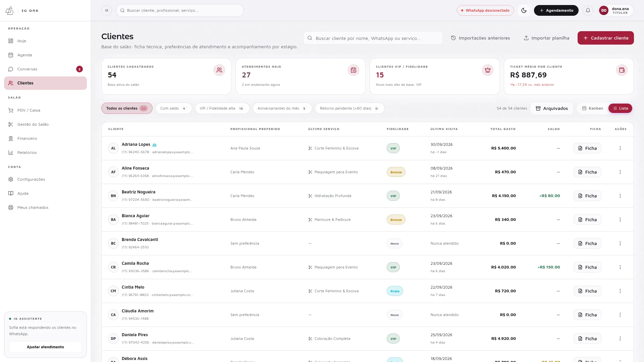Image resolution: width=644 pixels, height=362 pixels.
Task: Collapse the sidebar with double-chevron icon
Action: click(107, 10)
